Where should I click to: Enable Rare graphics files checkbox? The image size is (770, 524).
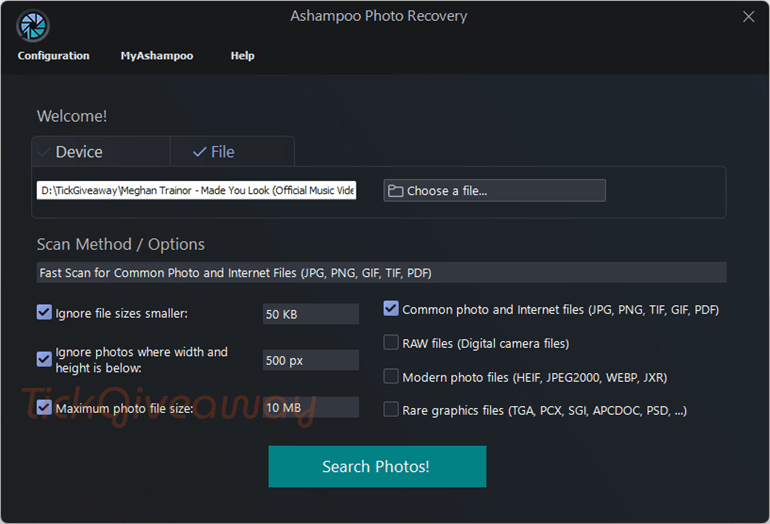391,409
